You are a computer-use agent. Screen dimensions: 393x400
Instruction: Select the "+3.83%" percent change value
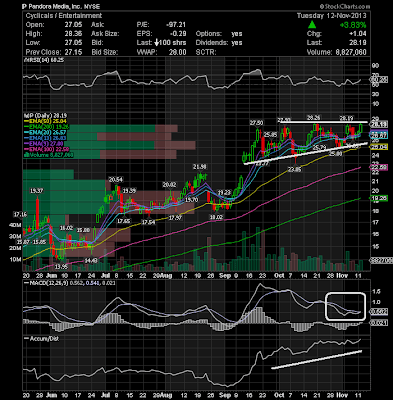pyautogui.click(x=353, y=25)
